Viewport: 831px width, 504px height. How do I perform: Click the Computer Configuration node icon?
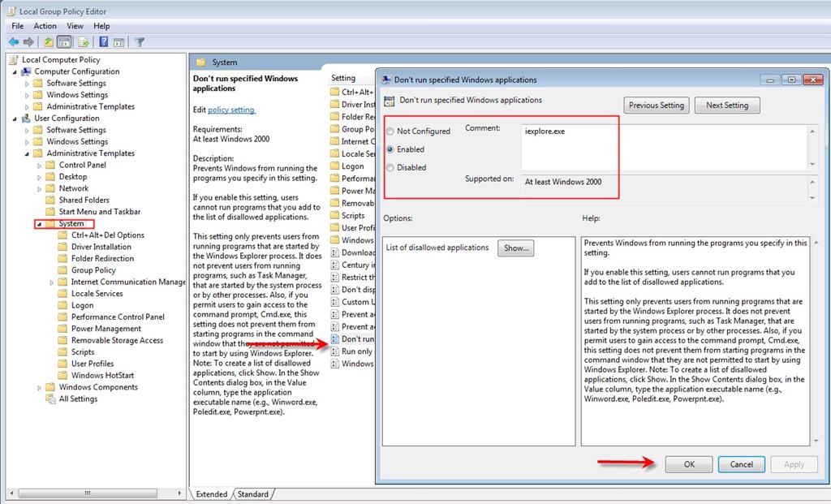point(26,71)
